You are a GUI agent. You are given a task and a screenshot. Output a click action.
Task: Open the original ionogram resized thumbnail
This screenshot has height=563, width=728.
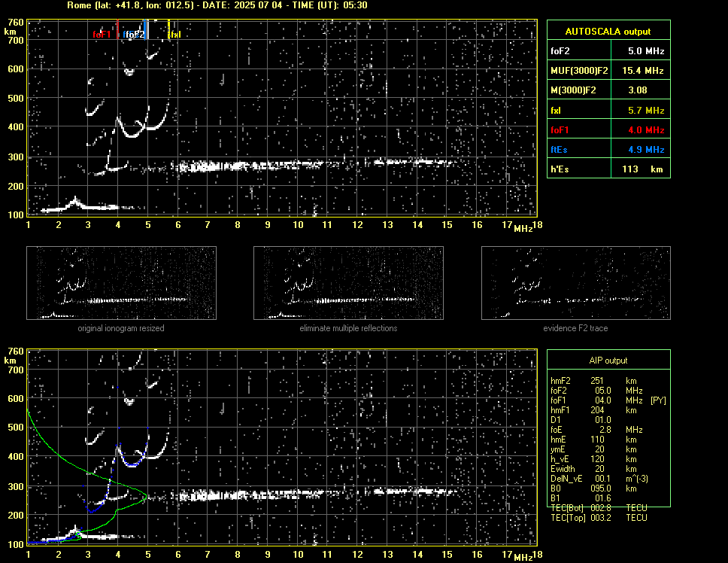point(121,283)
